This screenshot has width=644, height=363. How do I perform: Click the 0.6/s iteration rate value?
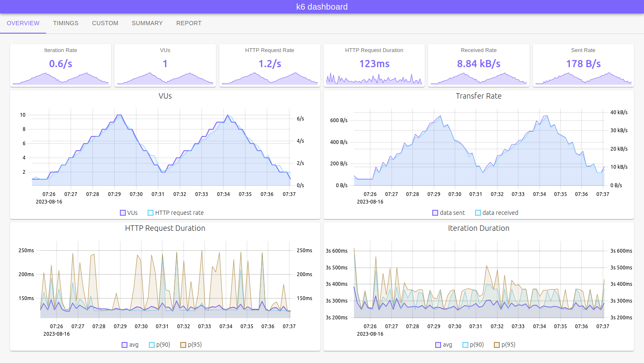(x=61, y=64)
